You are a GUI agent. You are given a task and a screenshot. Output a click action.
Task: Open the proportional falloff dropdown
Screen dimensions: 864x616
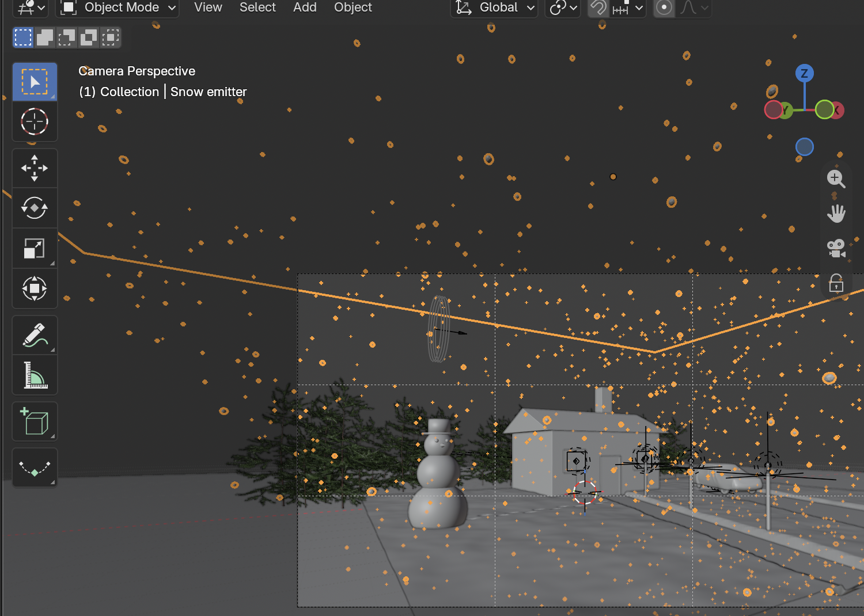point(694,7)
